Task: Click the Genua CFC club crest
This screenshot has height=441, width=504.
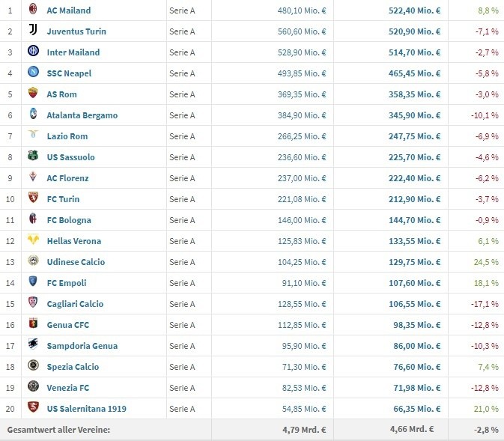Action: 33,324
